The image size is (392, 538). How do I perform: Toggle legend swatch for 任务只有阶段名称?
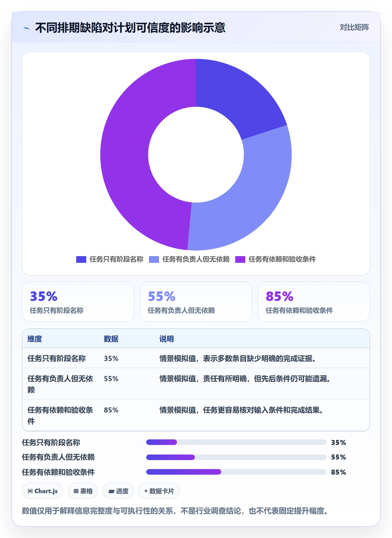[81, 259]
